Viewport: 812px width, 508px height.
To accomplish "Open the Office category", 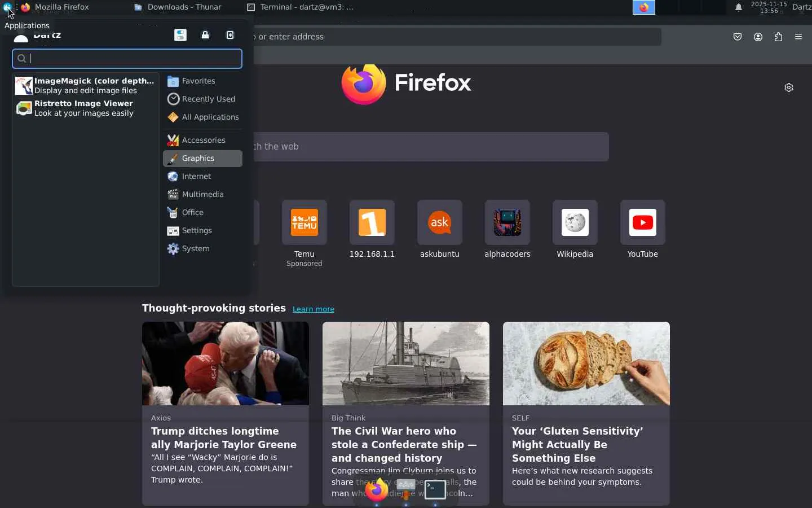I will click(x=202, y=213).
